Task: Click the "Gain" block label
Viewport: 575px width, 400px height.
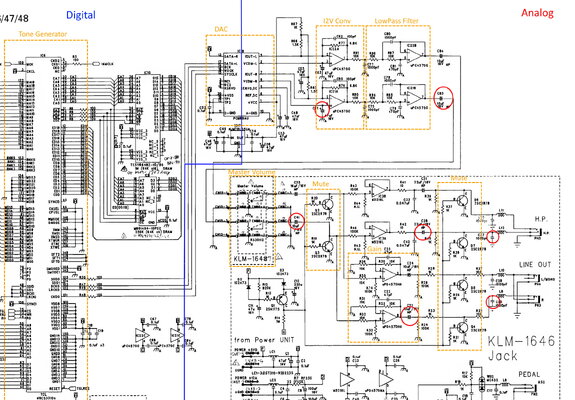Action: click(374, 249)
